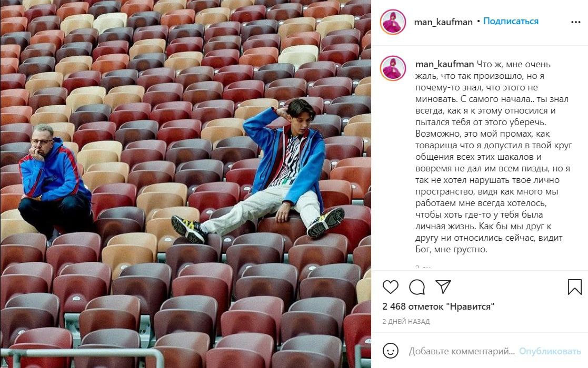Focus the Добавьте комментарий input field
Viewport: 588px width, 368px height.
[461, 351]
